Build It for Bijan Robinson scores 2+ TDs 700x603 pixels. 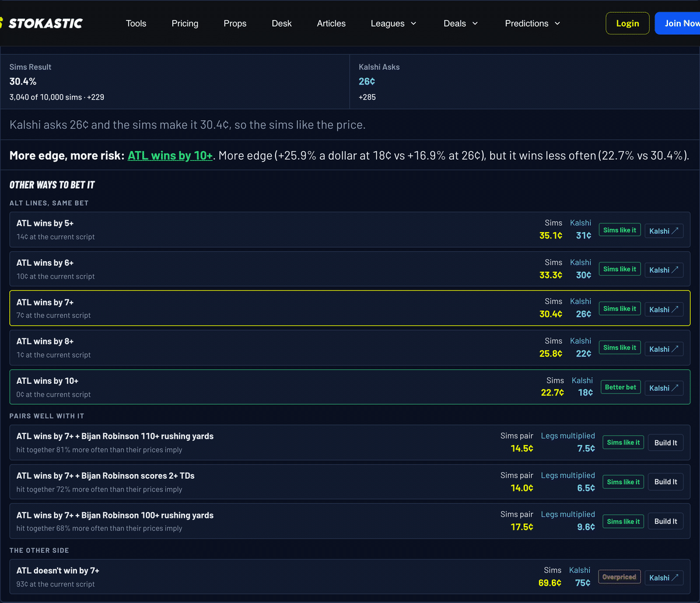666,482
